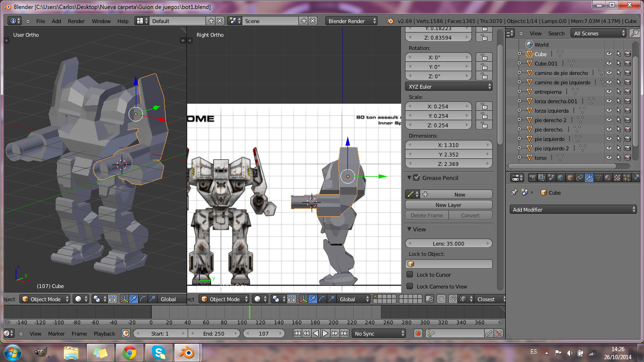Viewport: 644px width, 362px height.
Task: Hide the torso object via eye icon
Action: pos(609,158)
